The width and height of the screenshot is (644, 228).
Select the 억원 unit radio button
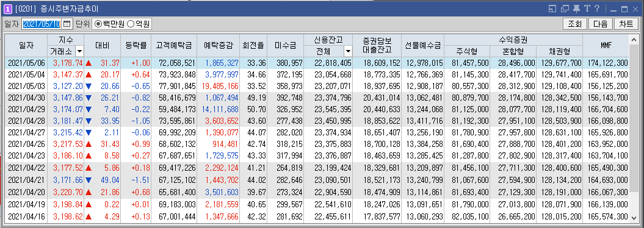click(x=139, y=24)
